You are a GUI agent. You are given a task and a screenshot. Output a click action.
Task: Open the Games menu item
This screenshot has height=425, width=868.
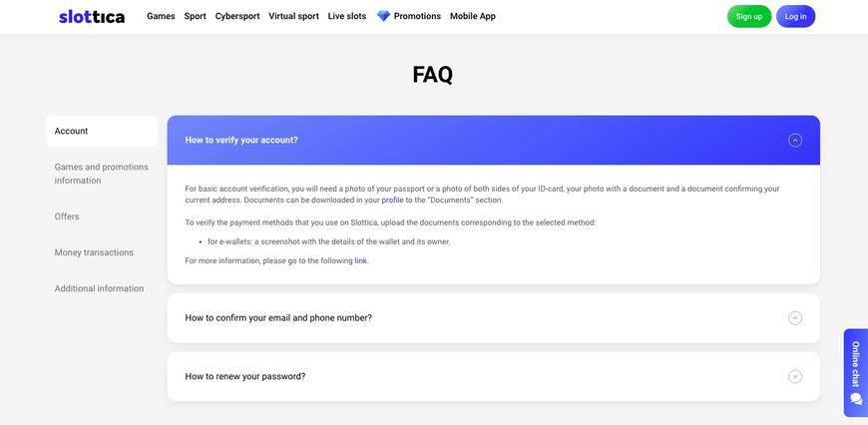(x=161, y=17)
